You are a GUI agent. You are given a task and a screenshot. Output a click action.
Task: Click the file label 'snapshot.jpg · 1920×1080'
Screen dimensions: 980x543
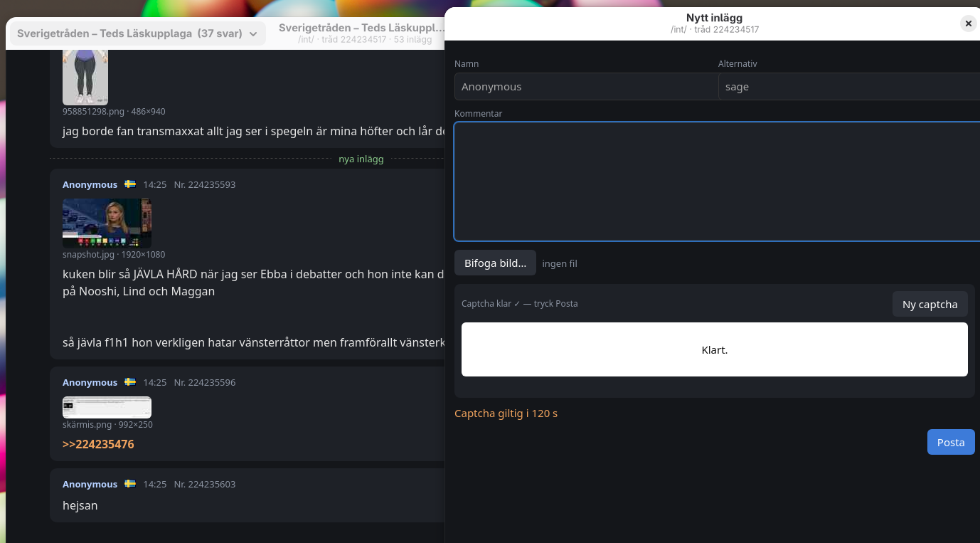coord(114,254)
